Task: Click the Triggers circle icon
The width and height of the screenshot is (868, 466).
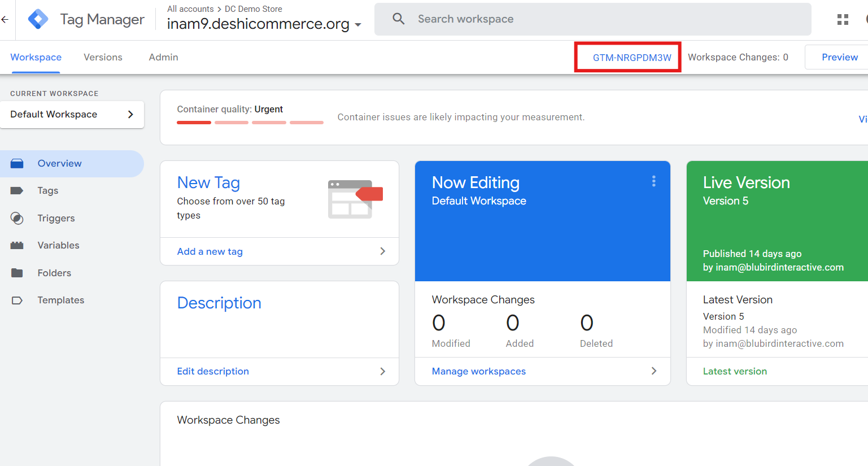Action: pyautogui.click(x=17, y=218)
